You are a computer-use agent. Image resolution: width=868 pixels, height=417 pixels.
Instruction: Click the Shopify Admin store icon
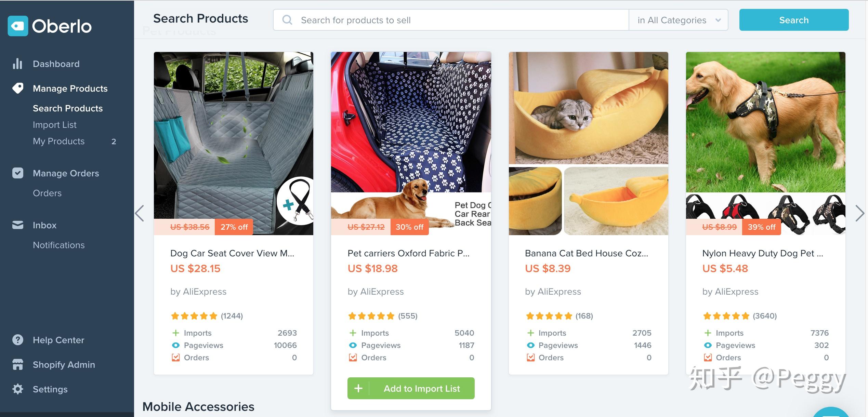(18, 364)
